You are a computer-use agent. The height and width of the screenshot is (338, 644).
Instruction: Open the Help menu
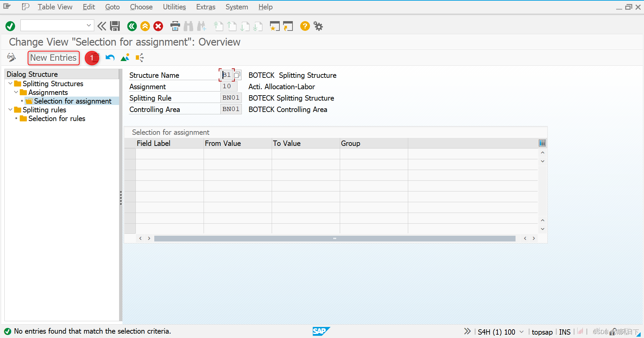(x=265, y=7)
